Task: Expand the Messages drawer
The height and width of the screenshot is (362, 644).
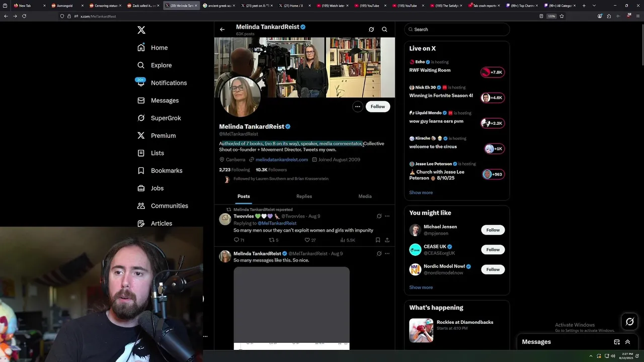Action: pyautogui.click(x=627, y=342)
